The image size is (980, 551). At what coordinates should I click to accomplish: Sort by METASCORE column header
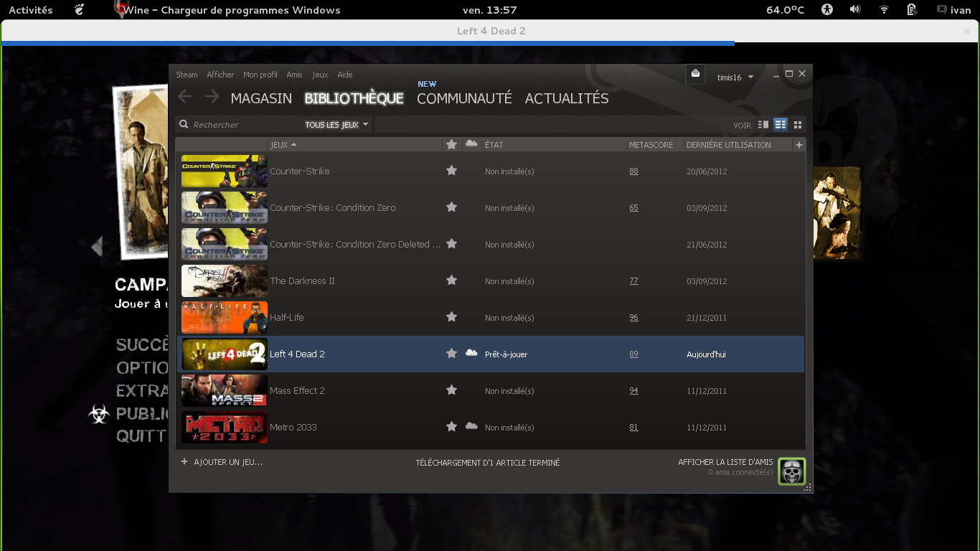coord(655,145)
